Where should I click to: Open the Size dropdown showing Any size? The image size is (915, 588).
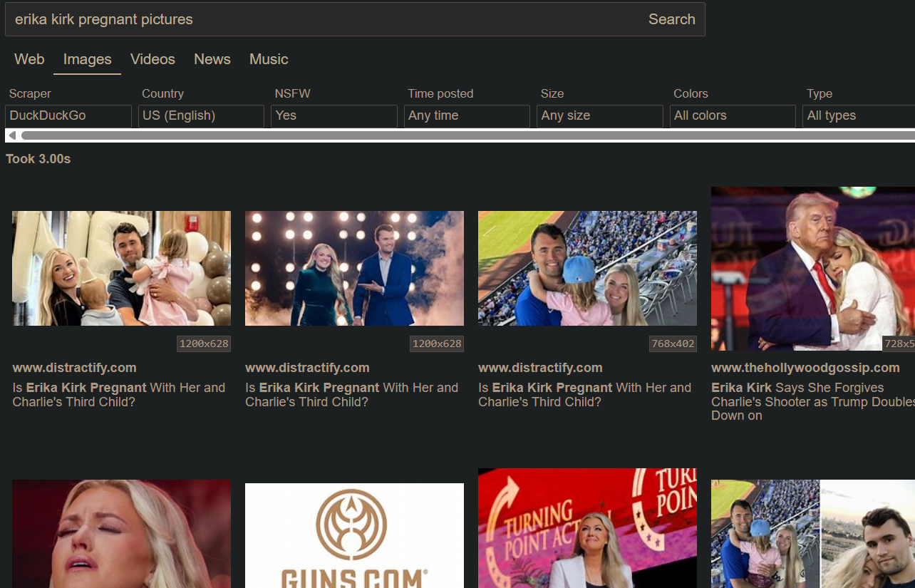pos(600,116)
